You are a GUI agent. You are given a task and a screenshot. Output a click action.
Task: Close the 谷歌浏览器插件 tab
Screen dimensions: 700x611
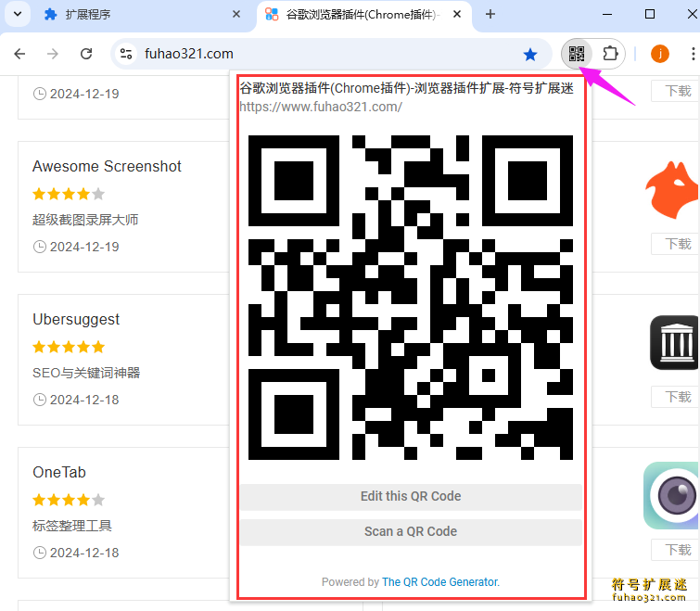click(457, 14)
